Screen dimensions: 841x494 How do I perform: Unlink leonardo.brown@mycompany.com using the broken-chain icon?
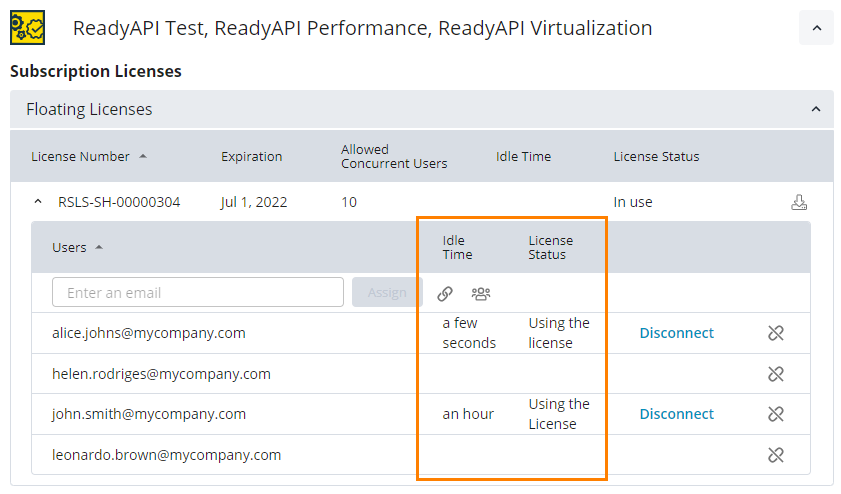pos(775,455)
